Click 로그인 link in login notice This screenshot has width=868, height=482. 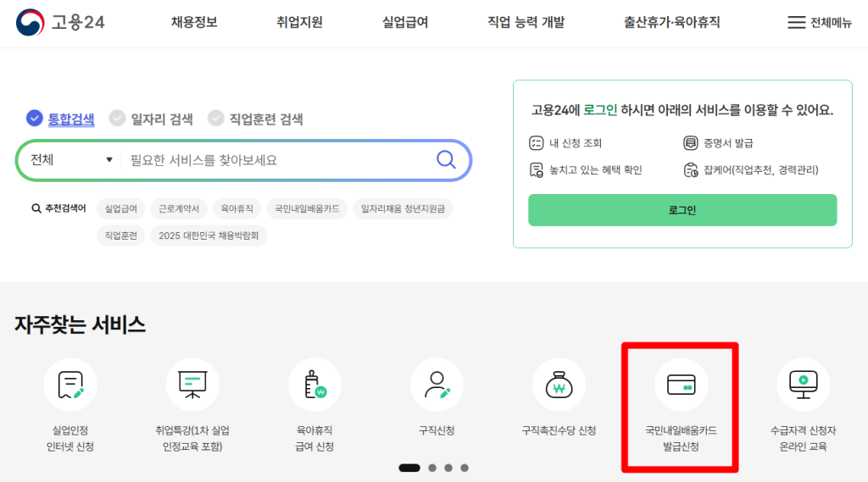pyautogui.click(x=600, y=110)
